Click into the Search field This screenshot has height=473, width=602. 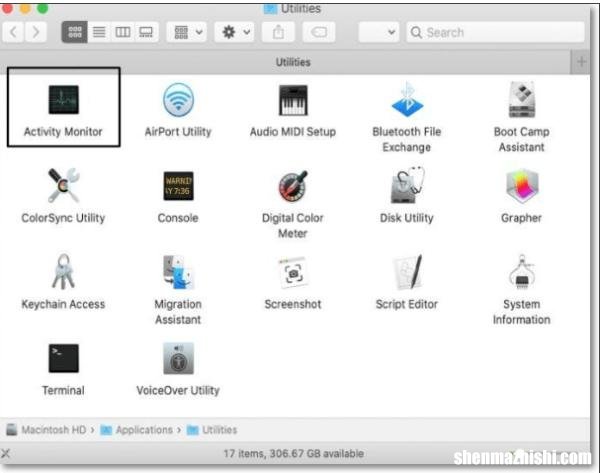click(495, 32)
